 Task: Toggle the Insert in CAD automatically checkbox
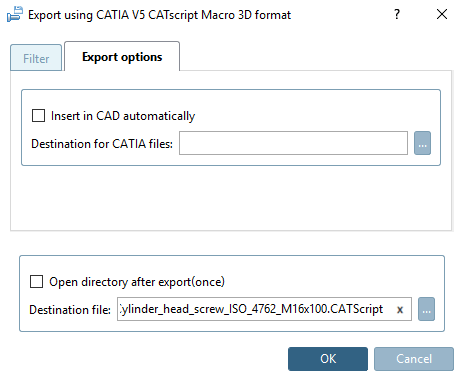click(38, 116)
